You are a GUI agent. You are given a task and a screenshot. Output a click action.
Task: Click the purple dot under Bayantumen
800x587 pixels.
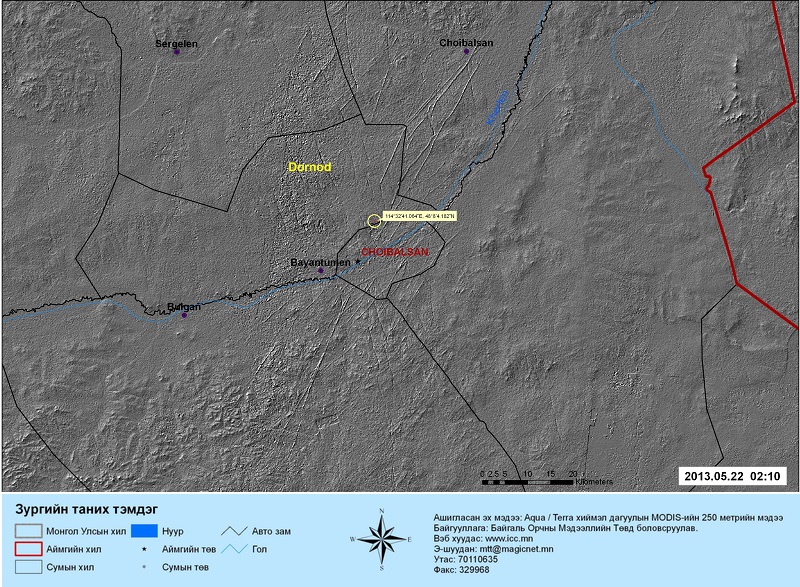(x=321, y=270)
